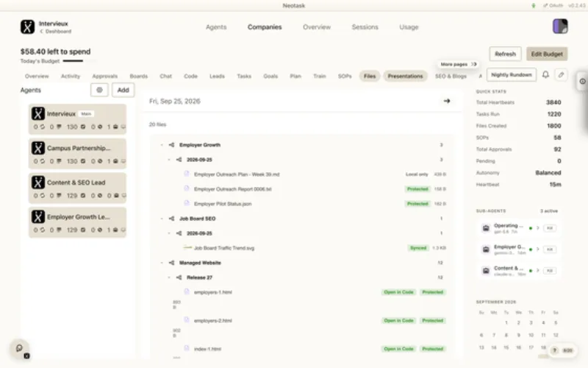Click the Intervieux company logo in header
Image resolution: width=588 pixels, height=368 pixels.
point(27,27)
